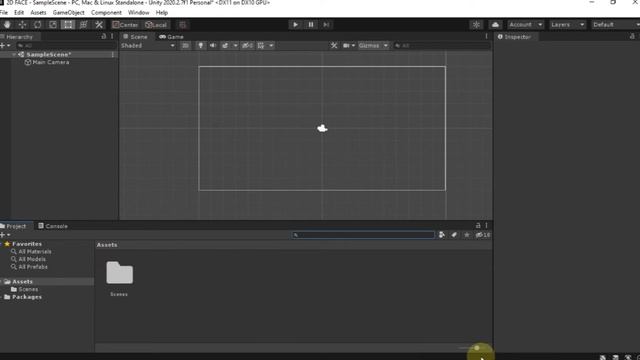Click the Project search field

click(x=363, y=235)
